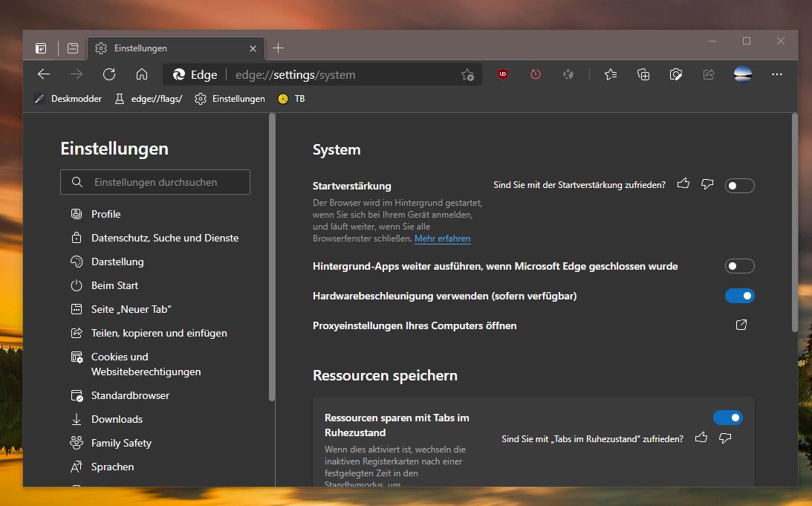Select Darstellung in settings sidebar
This screenshot has width=812, height=506.
pos(117,262)
